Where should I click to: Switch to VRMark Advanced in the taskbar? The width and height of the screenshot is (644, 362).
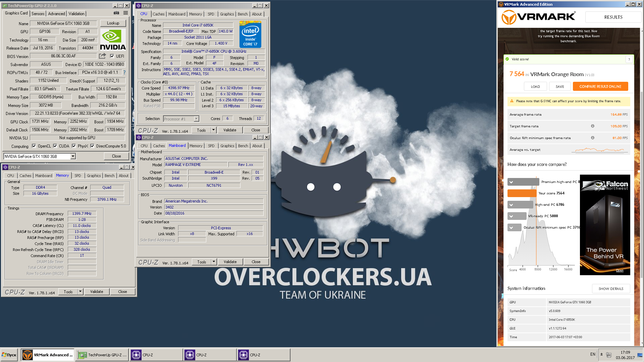[48, 355]
